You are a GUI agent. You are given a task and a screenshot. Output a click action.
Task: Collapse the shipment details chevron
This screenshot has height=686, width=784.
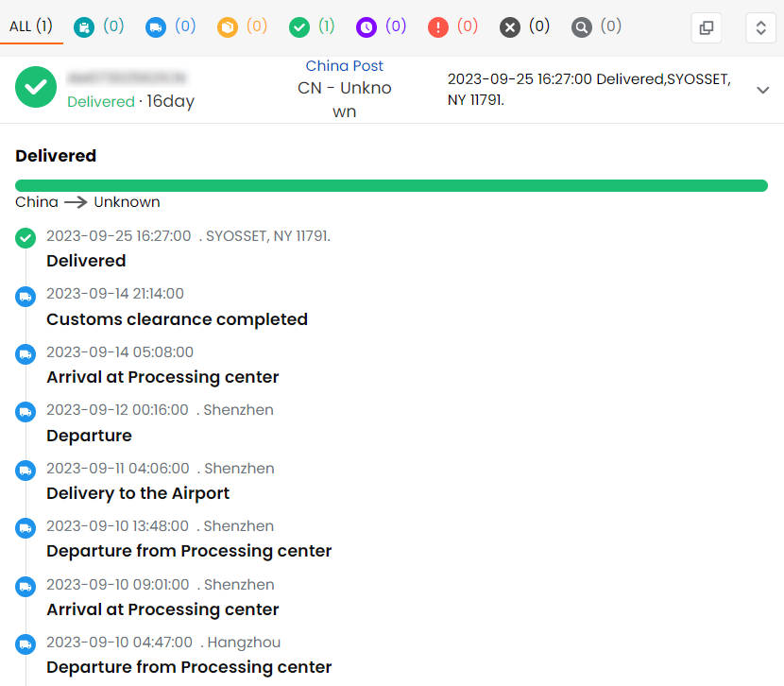click(762, 90)
